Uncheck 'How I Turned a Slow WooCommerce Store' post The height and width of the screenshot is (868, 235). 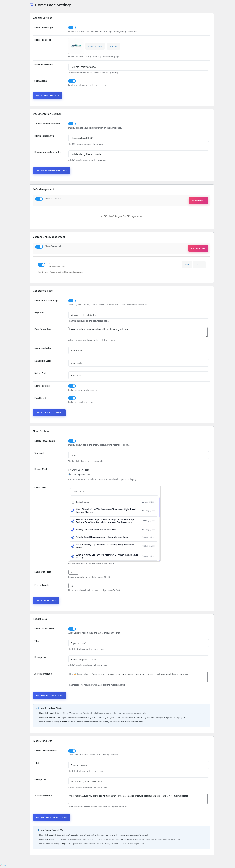73,511
